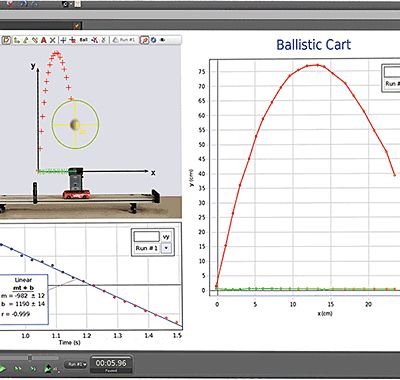Click the intercept value b = 1150 ± 14
The image size is (400, 380).
[23, 304]
